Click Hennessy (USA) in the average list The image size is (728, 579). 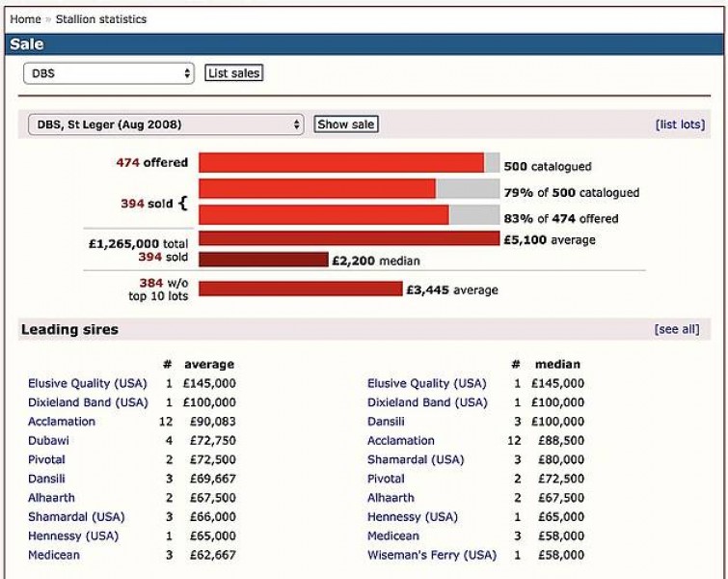point(76,536)
